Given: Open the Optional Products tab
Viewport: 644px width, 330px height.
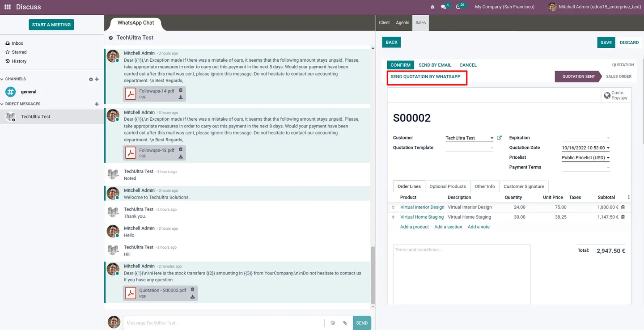Looking at the screenshot, I should (448, 186).
